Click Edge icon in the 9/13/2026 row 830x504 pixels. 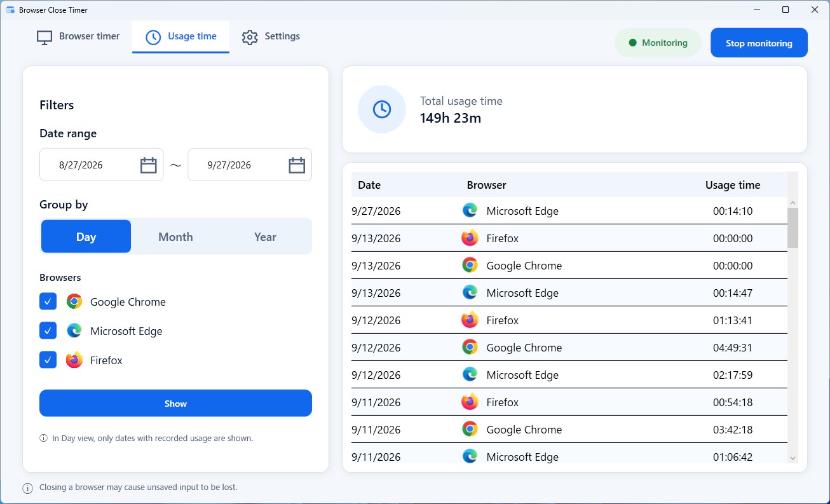(470, 292)
